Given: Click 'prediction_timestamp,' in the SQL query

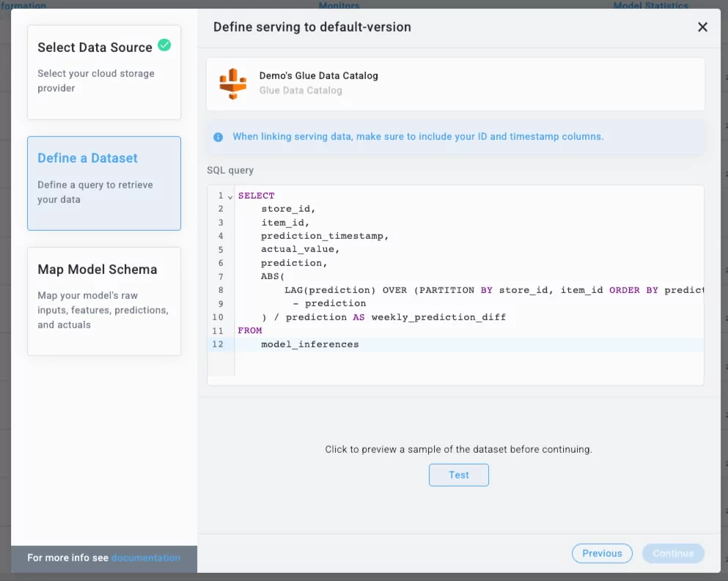Looking at the screenshot, I should 325,236.
